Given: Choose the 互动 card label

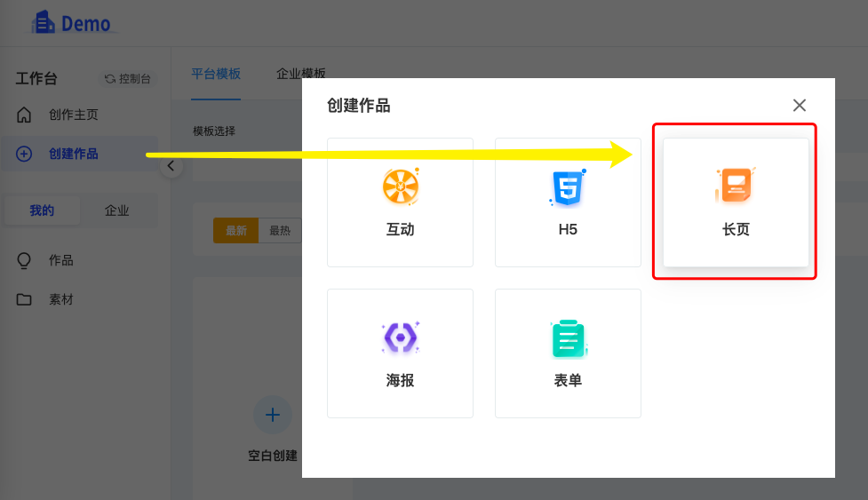Looking at the screenshot, I should pyautogui.click(x=400, y=229).
